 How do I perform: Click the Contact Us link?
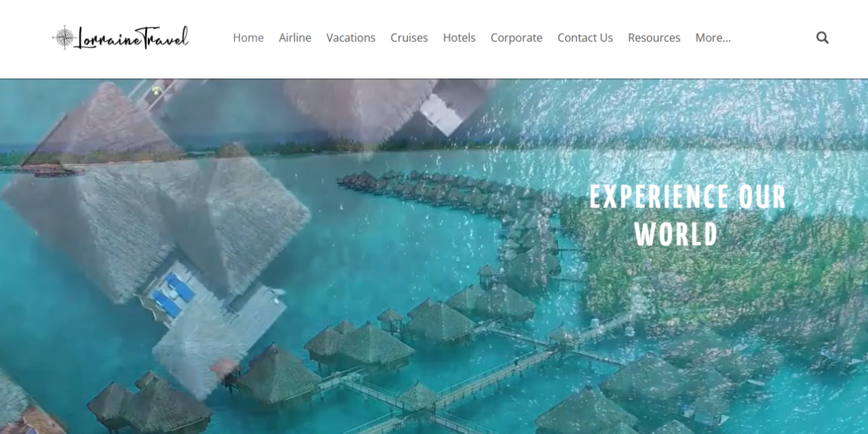pos(585,38)
